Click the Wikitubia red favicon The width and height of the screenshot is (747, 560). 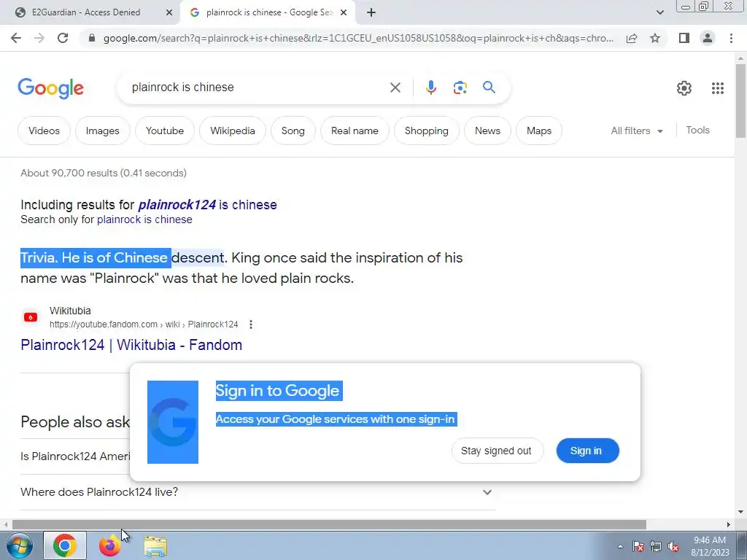tap(31, 317)
